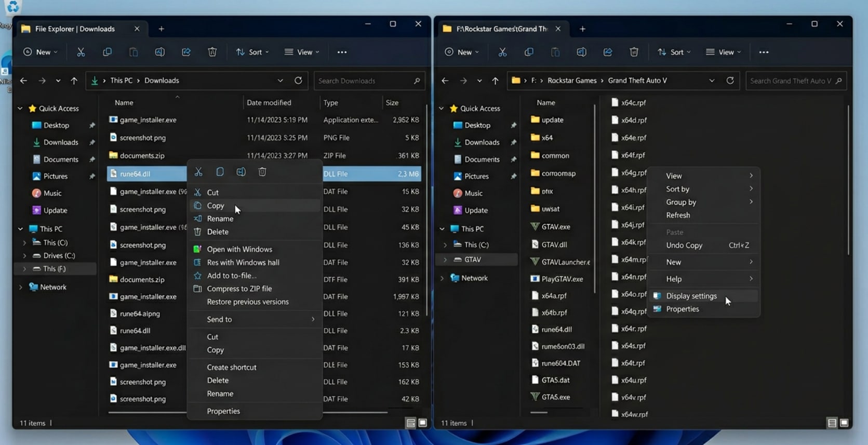Click Rename icon in Downloads window toolbar

pyautogui.click(x=160, y=52)
